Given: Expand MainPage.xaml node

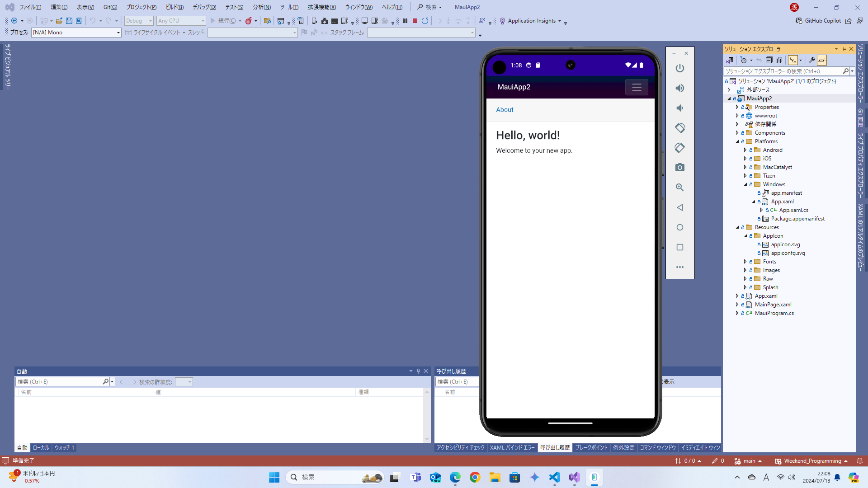Looking at the screenshot, I should coord(737,305).
